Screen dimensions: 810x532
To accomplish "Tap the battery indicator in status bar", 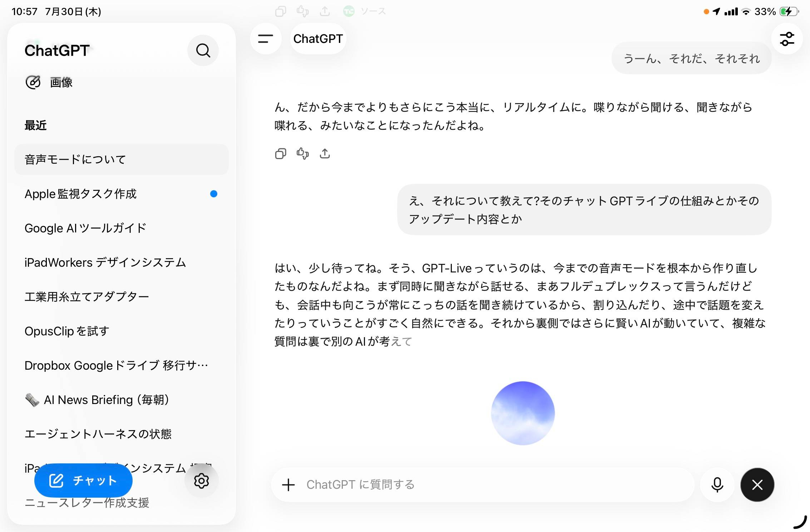I will (790, 11).
